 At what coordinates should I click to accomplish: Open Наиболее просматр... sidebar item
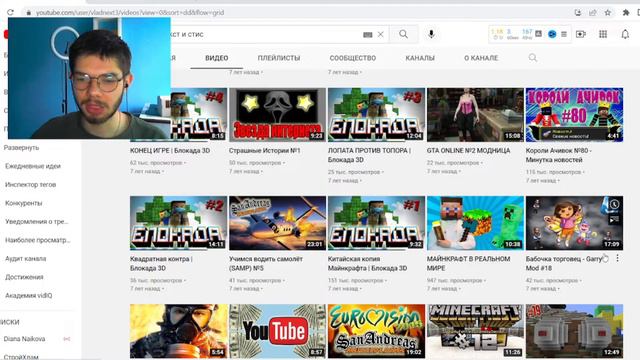point(38,240)
